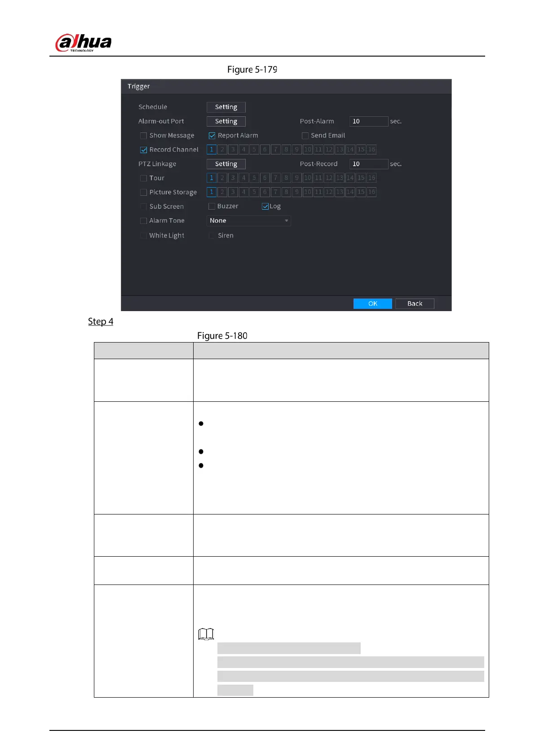Screen dimensions: 535x756
Task: Enable the Sub Screen checkbox
Action: pyautogui.click(x=143, y=207)
